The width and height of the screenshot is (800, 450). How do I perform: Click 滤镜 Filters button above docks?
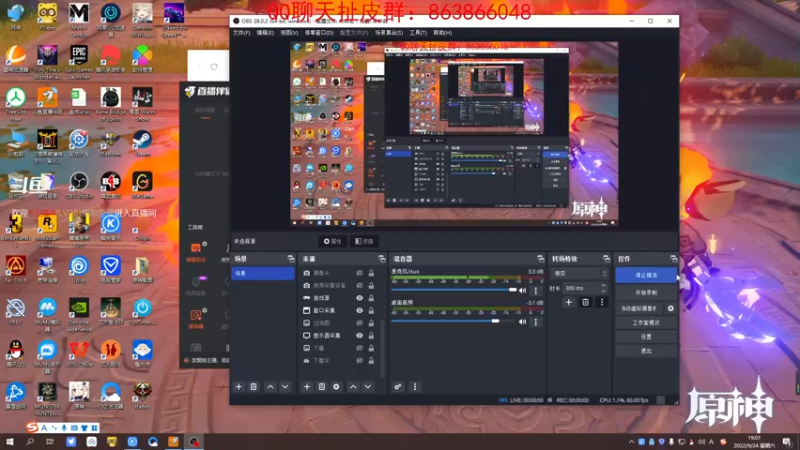tap(364, 241)
